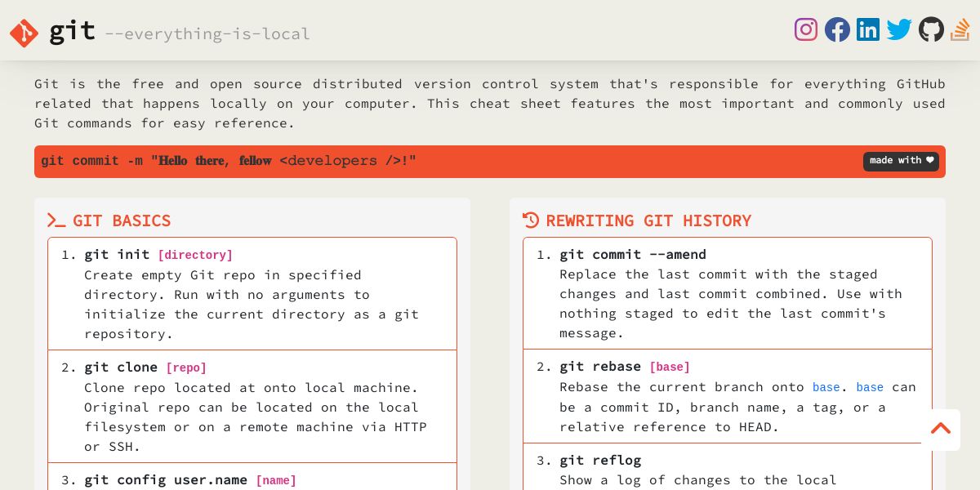
Task: Click the Rewriting Git History clock icon
Action: pos(531,220)
